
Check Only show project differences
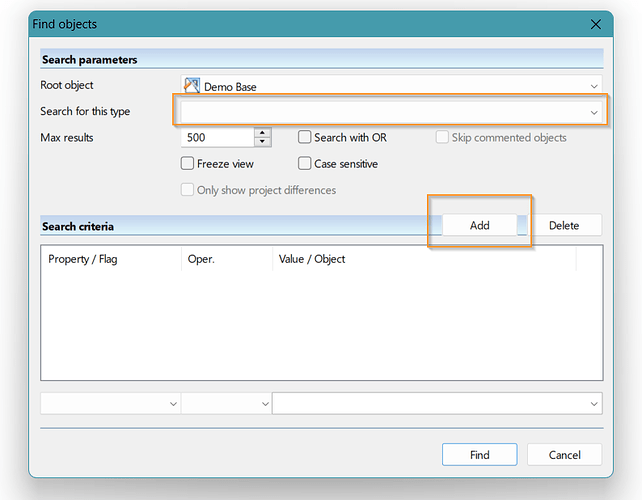point(188,190)
